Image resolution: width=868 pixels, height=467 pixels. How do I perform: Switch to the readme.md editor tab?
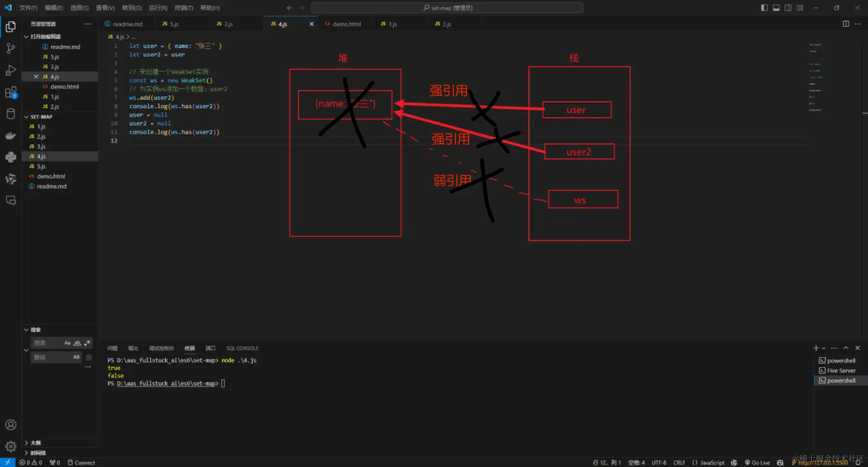(127, 24)
